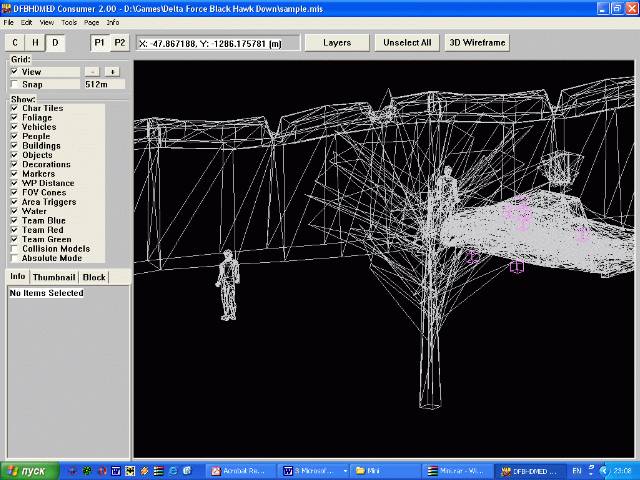This screenshot has height=480, width=640.
Task: Toggle Char Tiles visibility checkbox
Action: (x=14, y=108)
